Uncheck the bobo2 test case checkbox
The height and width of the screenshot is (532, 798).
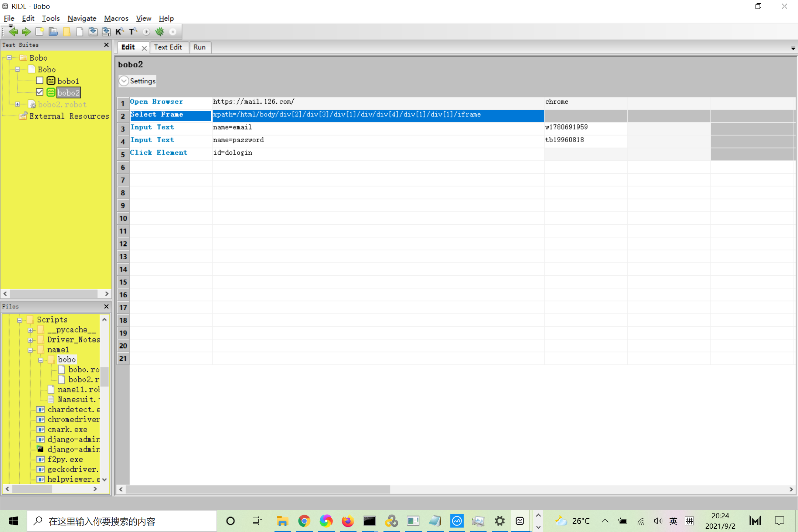(40, 92)
